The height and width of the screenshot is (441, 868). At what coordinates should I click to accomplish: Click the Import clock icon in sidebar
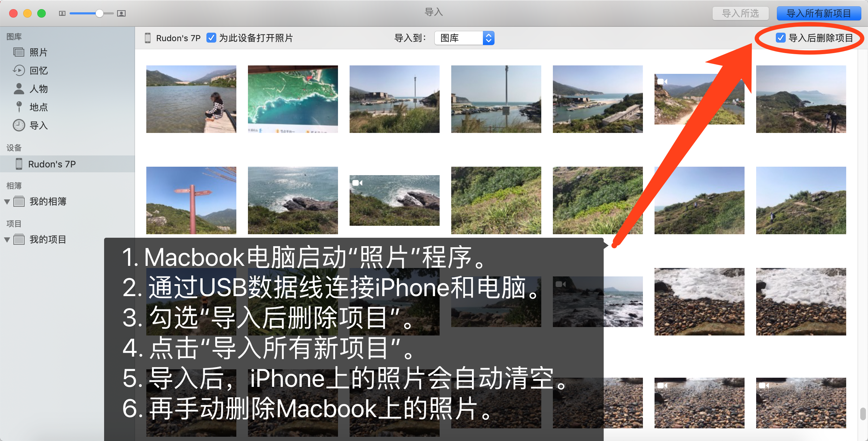19,125
